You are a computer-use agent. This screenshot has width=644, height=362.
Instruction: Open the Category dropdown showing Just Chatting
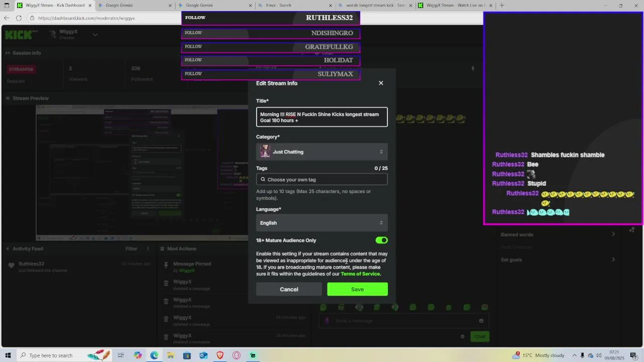322,152
